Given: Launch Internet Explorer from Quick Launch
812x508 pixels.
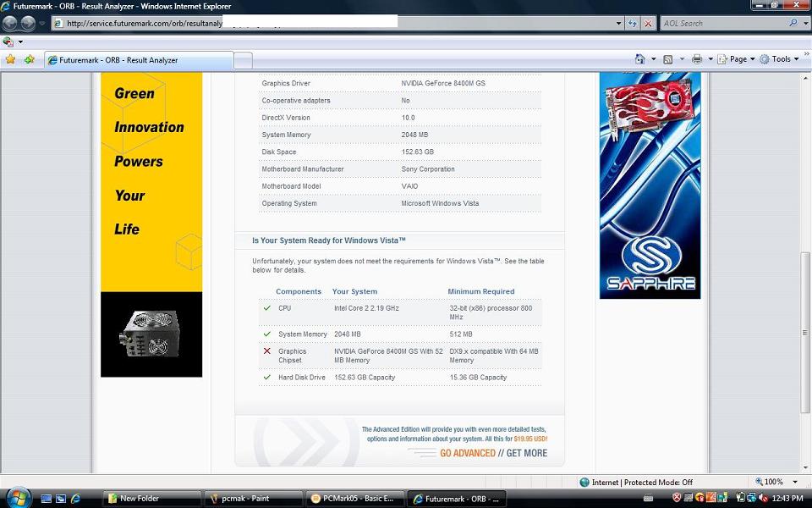Looking at the screenshot, I should click(x=75, y=500).
